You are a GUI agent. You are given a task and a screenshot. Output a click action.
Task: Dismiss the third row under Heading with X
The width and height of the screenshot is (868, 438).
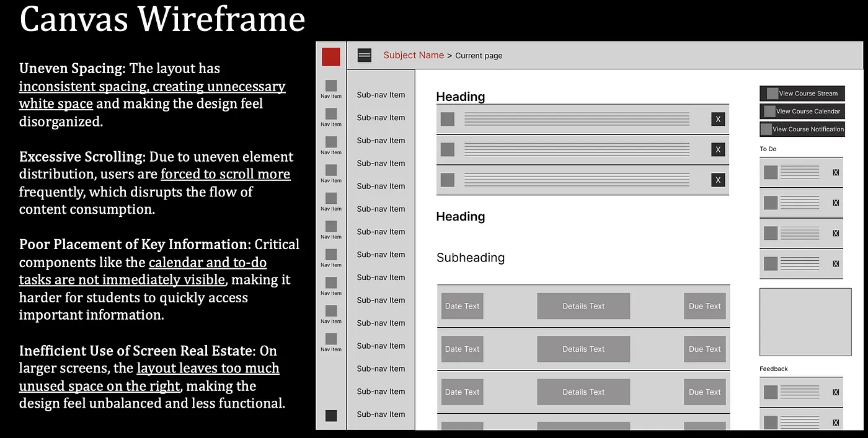(x=718, y=180)
